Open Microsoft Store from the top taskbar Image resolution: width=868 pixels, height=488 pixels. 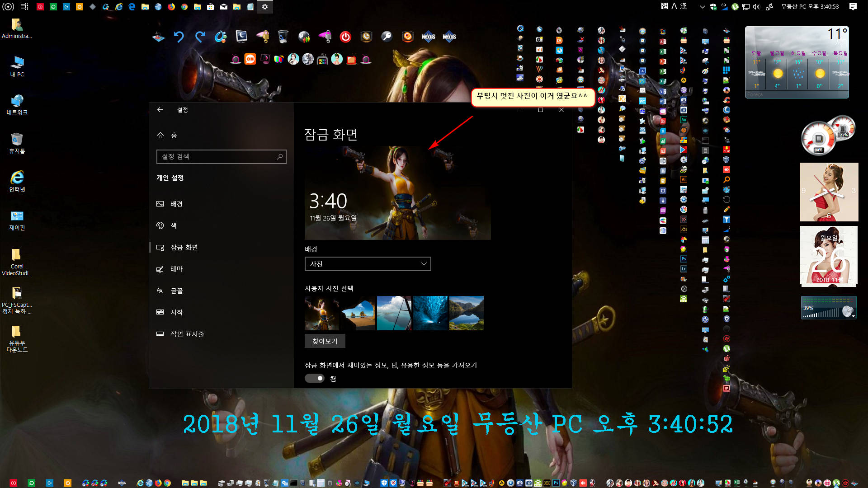tap(211, 7)
